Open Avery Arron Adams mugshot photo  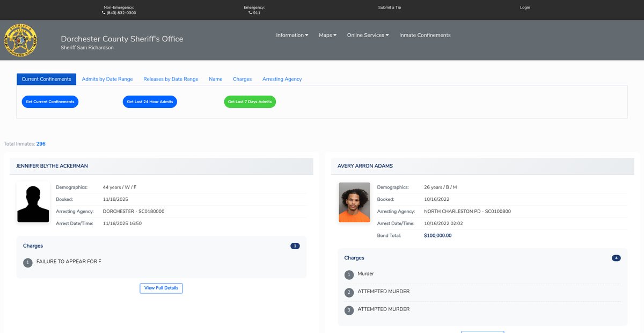click(354, 202)
